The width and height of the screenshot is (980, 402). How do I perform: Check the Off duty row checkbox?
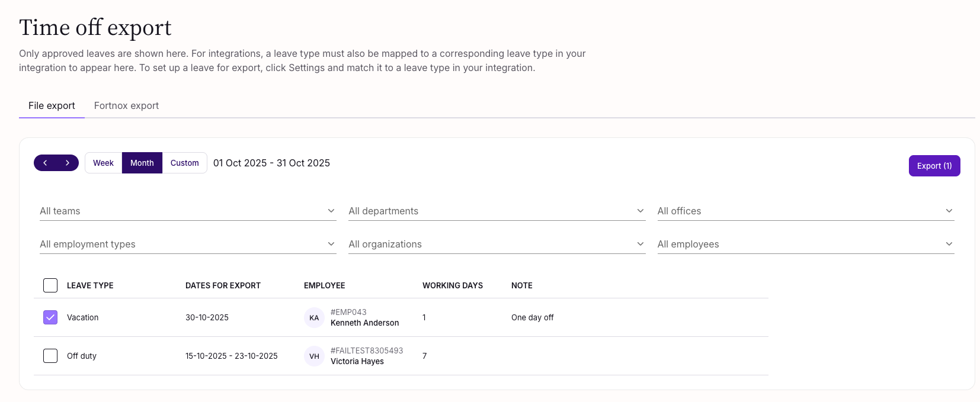point(50,356)
